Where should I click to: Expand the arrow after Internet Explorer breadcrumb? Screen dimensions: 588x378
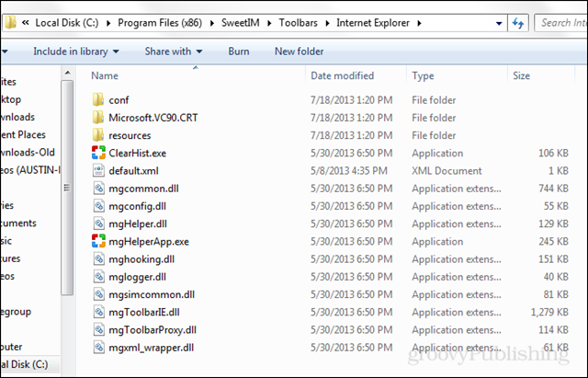[419, 23]
